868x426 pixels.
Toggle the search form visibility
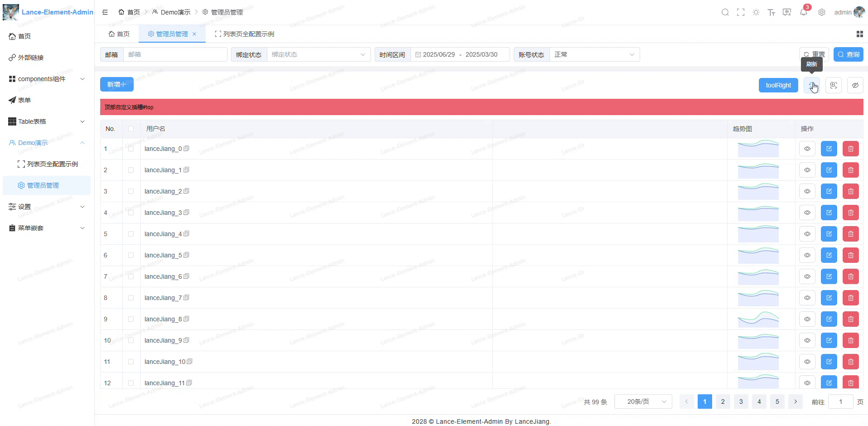[x=855, y=85]
